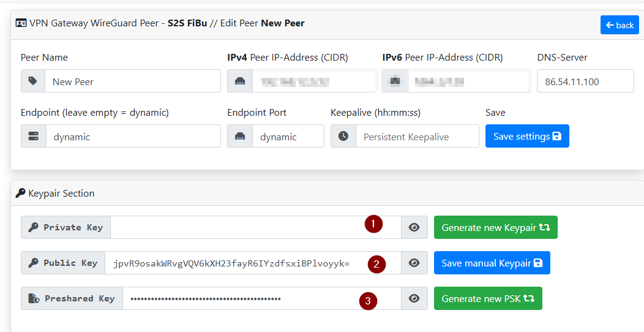
Task: Go back using the back button
Action: [x=620, y=25]
